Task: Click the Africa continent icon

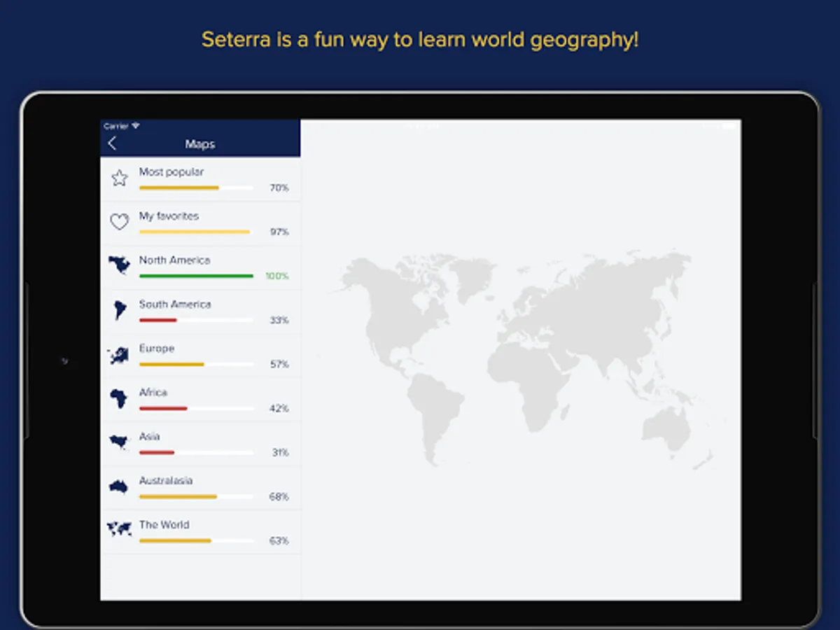Action: click(x=120, y=399)
